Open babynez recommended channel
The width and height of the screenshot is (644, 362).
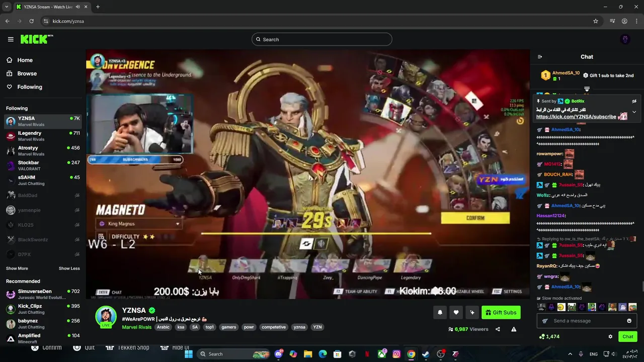43,324
